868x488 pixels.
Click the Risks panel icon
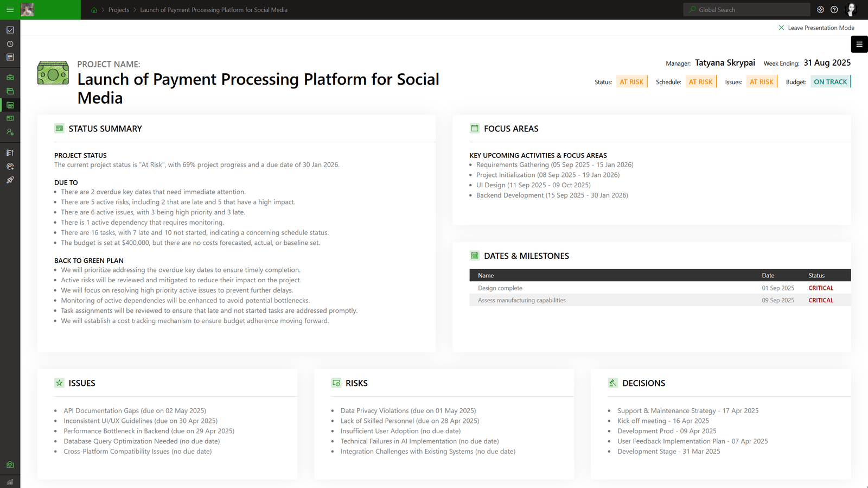tap(336, 383)
